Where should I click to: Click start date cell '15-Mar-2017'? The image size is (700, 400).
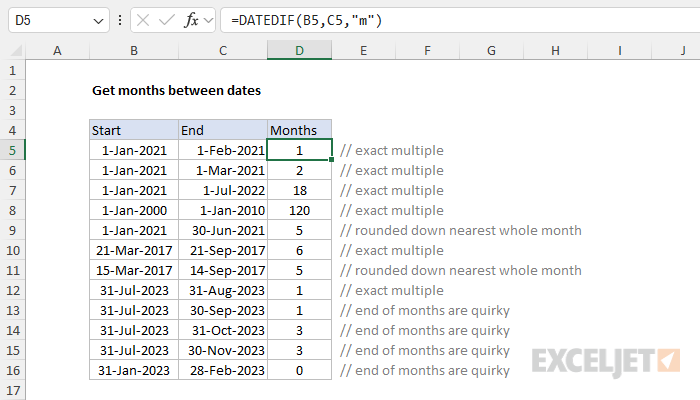pyautogui.click(x=133, y=271)
